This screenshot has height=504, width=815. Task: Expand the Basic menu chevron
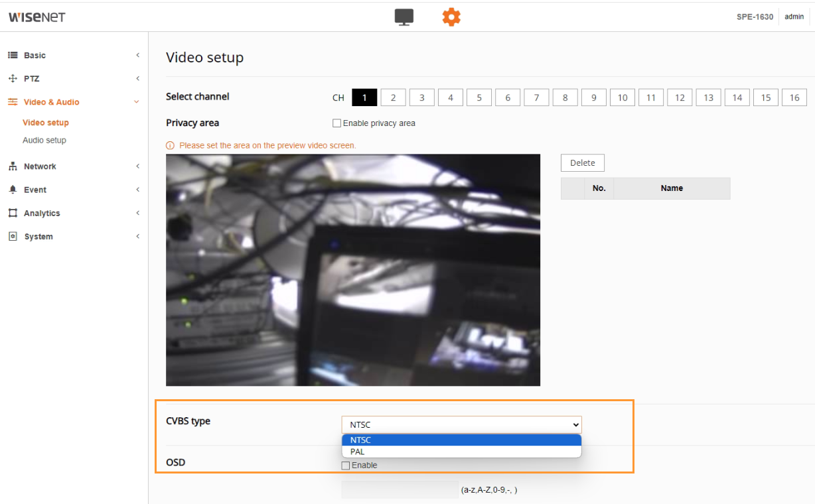pos(137,55)
